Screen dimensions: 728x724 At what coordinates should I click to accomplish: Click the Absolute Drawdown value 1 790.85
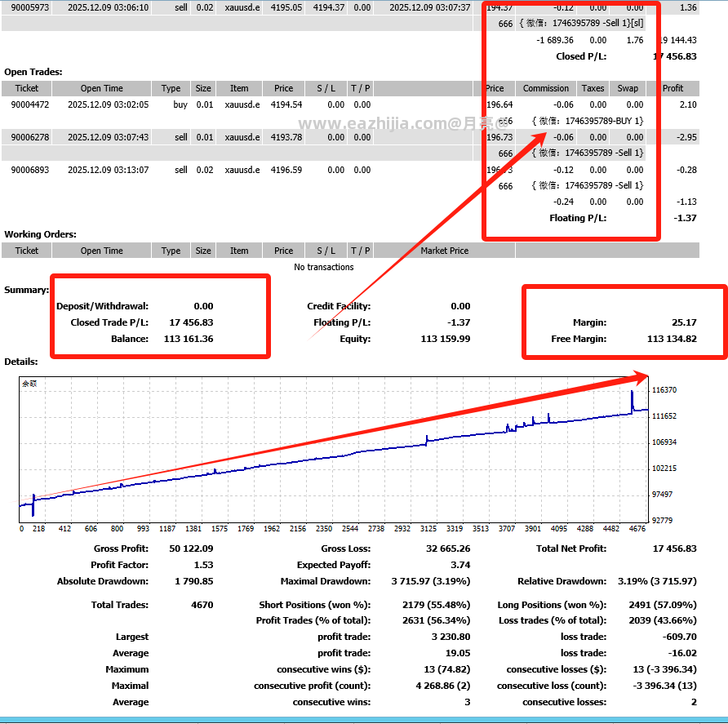click(193, 581)
